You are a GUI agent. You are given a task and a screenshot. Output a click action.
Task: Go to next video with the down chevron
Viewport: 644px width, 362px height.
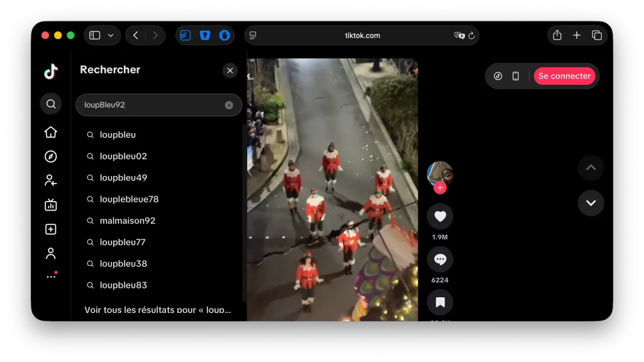tap(591, 203)
